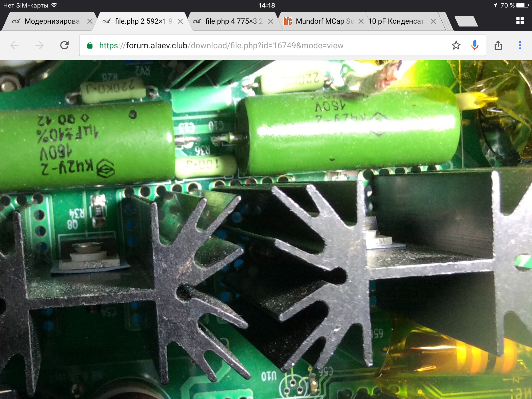Close the Модернизирова tab
The width and height of the screenshot is (532, 399).
90,21
